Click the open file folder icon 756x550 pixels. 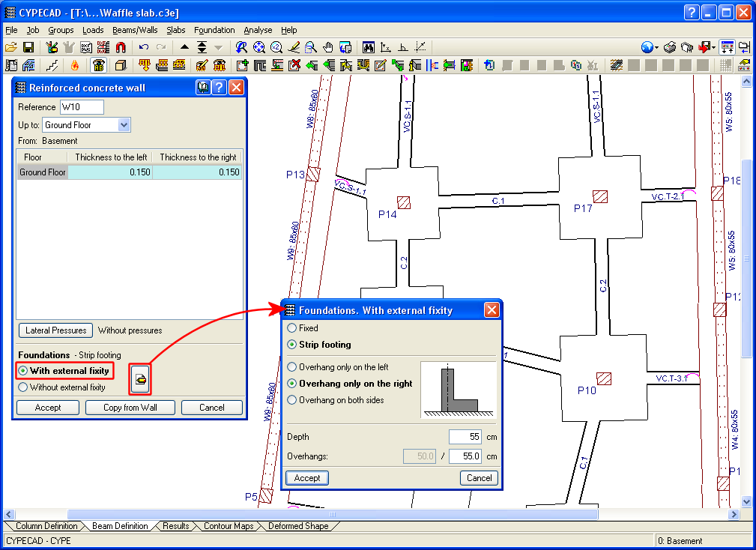10,47
